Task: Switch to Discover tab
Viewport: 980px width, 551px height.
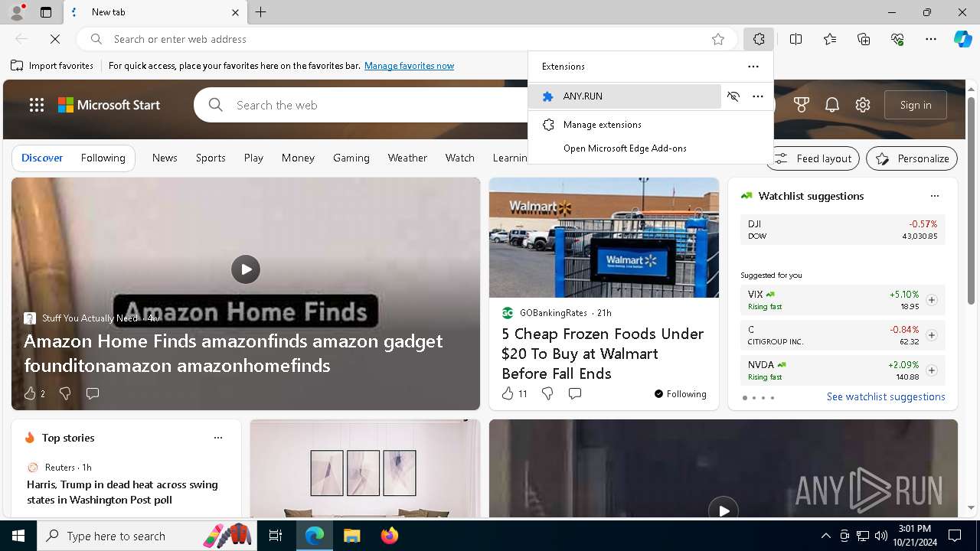Action: [42, 158]
